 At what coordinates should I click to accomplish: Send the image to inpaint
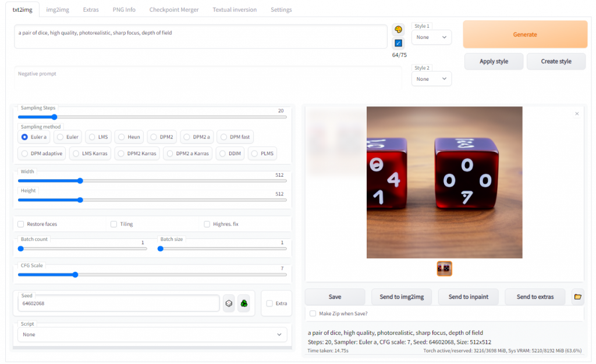click(469, 297)
